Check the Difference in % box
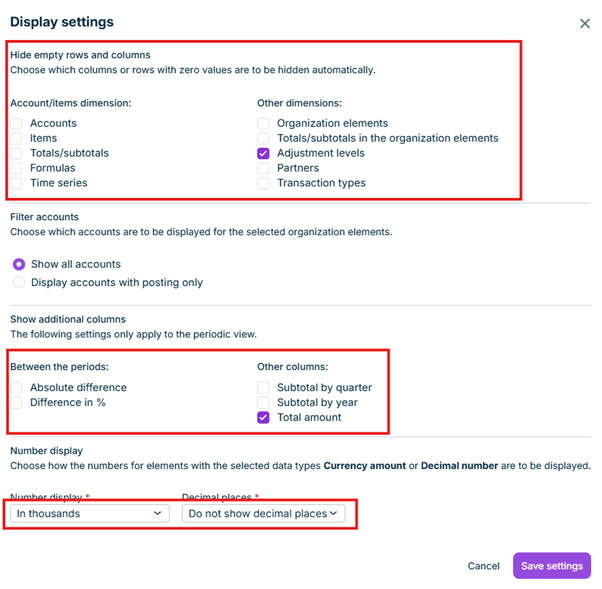The width and height of the screenshot is (602, 589). [x=16, y=402]
